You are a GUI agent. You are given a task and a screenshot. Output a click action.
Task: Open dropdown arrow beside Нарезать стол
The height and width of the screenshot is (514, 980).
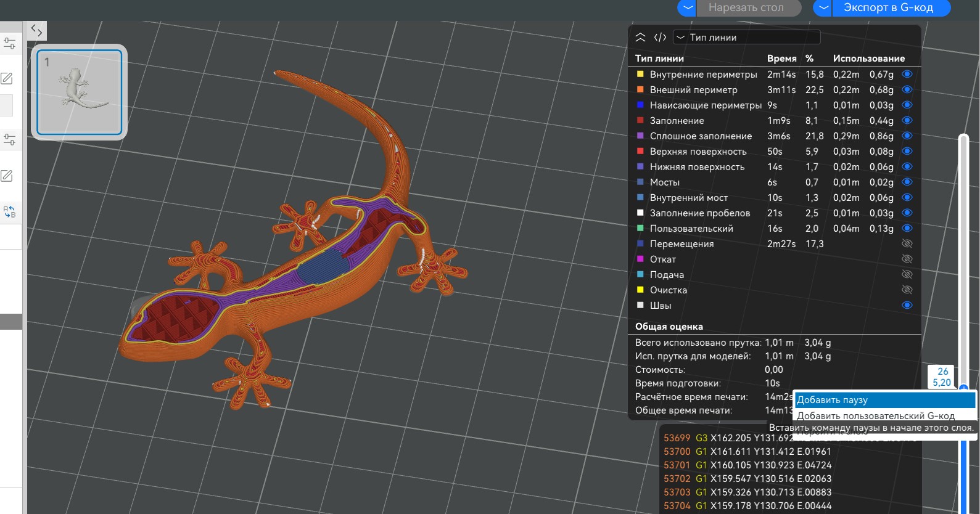687,8
